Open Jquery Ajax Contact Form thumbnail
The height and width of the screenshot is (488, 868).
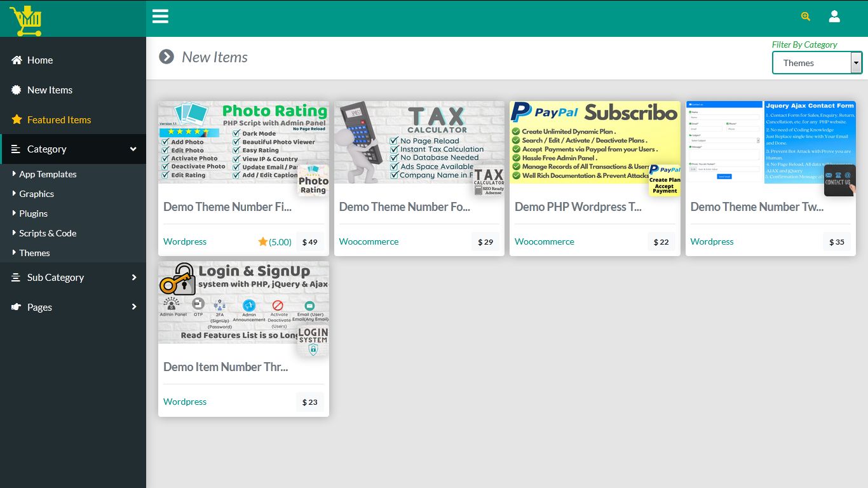coord(771,142)
